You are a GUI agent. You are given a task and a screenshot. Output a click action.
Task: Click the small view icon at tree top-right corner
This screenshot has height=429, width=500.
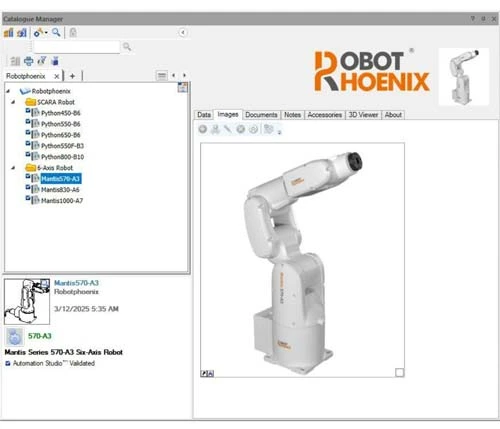tap(182, 88)
